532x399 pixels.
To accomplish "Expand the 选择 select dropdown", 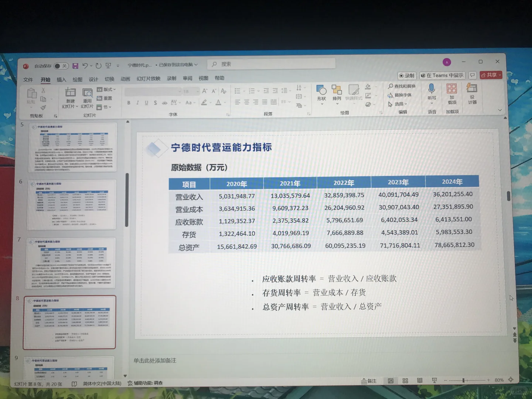I will tap(398, 104).
